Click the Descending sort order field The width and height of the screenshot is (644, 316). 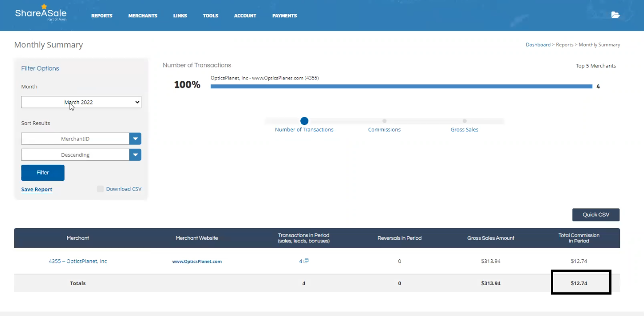75,155
